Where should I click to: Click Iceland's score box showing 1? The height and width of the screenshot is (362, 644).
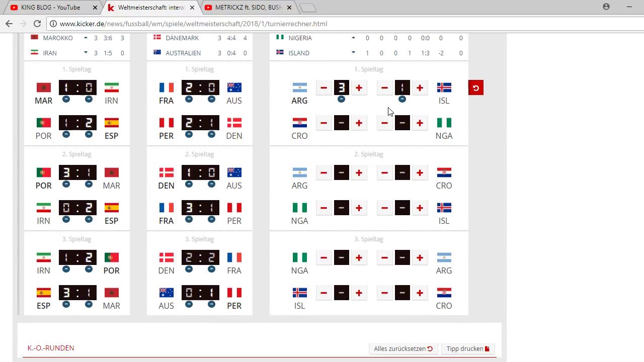coord(402,88)
